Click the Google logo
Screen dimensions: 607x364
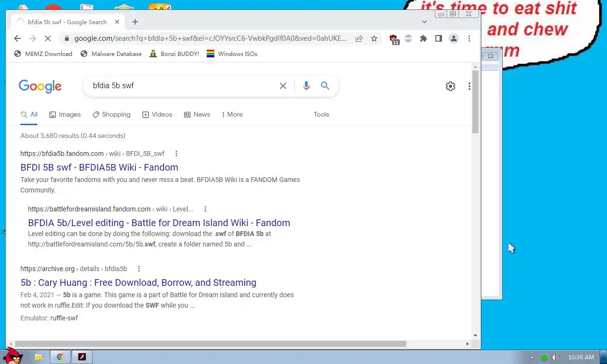coord(40,86)
